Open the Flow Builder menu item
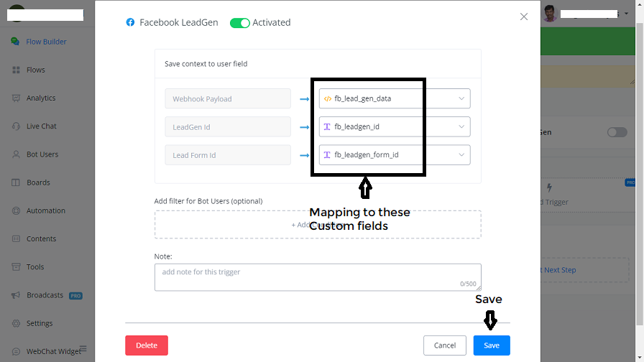This screenshot has height=362, width=644. click(46, 42)
